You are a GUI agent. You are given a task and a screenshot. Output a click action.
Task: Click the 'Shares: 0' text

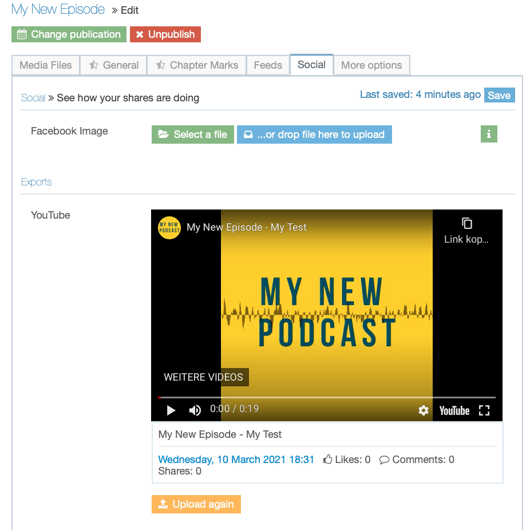pyautogui.click(x=179, y=471)
